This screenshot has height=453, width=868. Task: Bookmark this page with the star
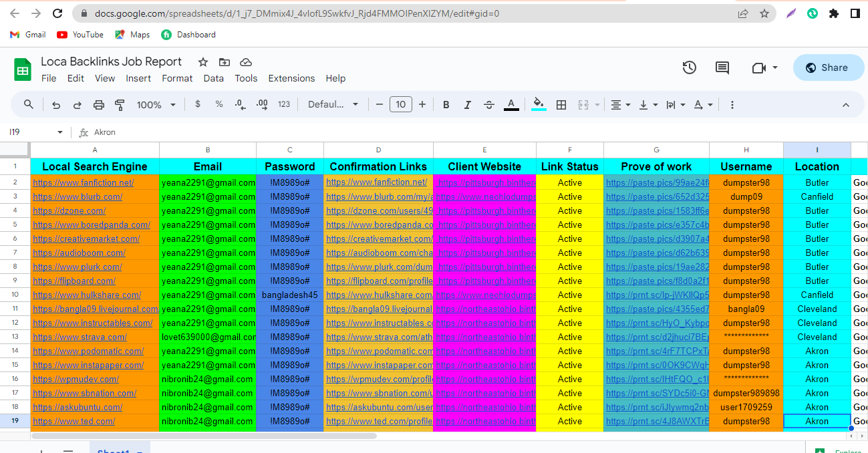tap(764, 13)
